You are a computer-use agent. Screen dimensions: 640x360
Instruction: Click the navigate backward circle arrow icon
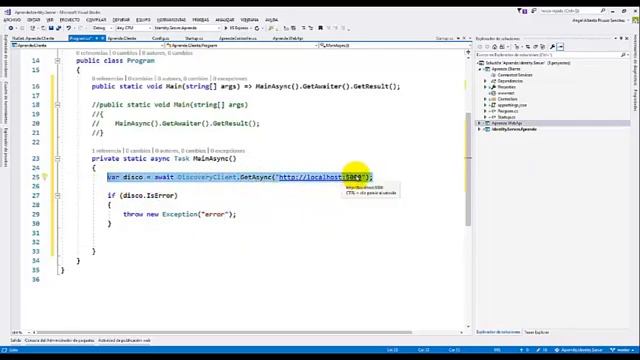pos(11,28)
